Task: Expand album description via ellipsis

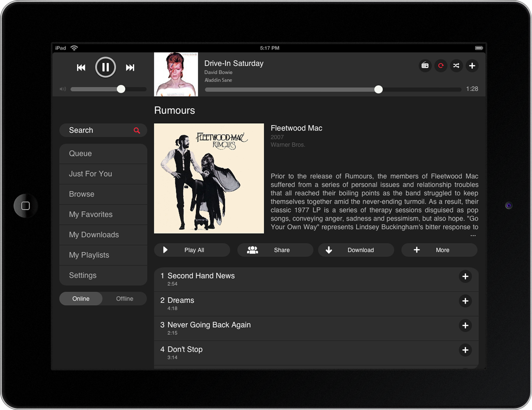Action: [x=473, y=235]
